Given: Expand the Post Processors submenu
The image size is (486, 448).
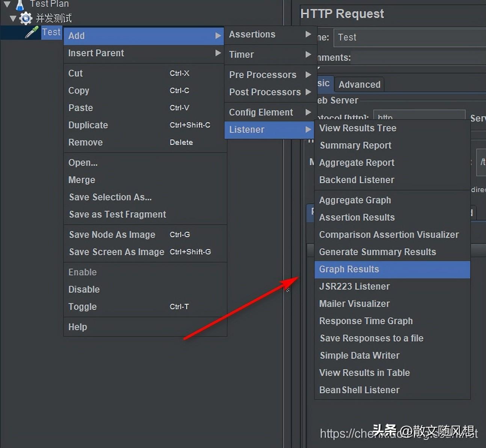Looking at the screenshot, I should tap(271, 92).
